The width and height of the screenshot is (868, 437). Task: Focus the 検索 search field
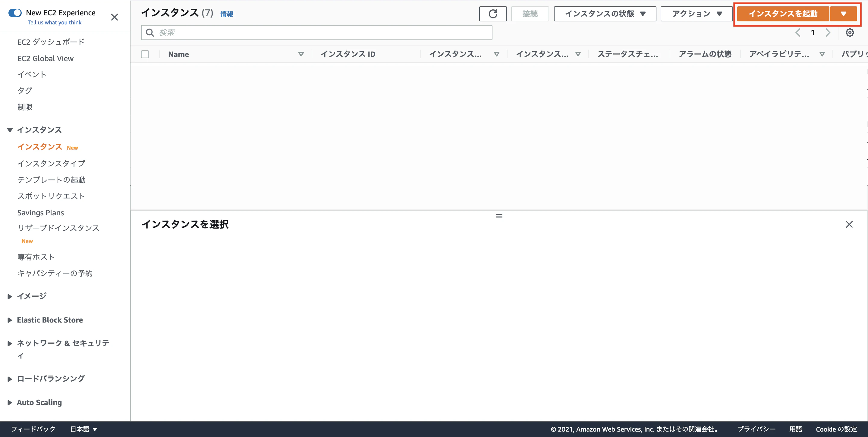point(316,33)
